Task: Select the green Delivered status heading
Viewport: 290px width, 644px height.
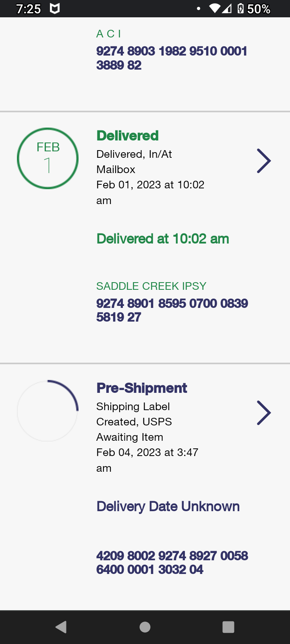Action: [x=128, y=136]
